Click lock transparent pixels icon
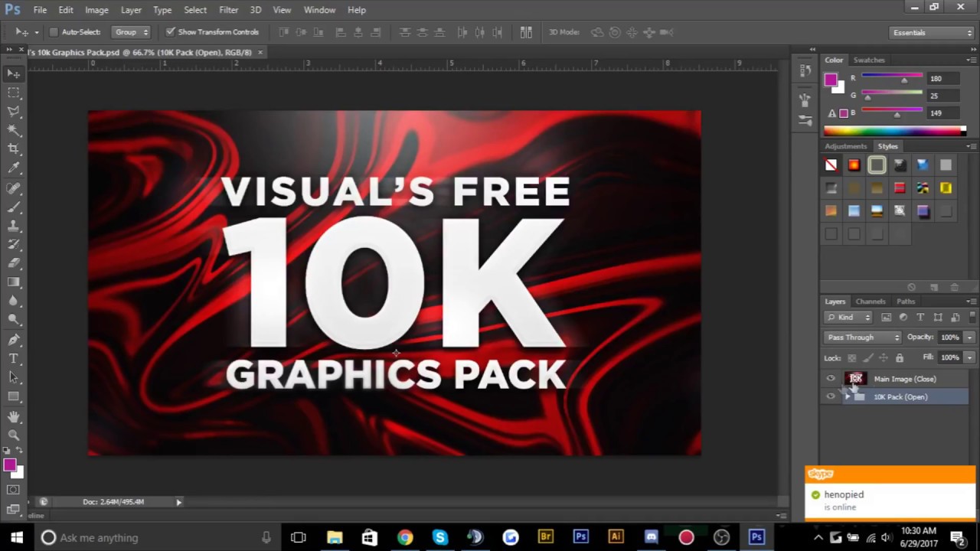The image size is (980, 551). (x=852, y=357)
